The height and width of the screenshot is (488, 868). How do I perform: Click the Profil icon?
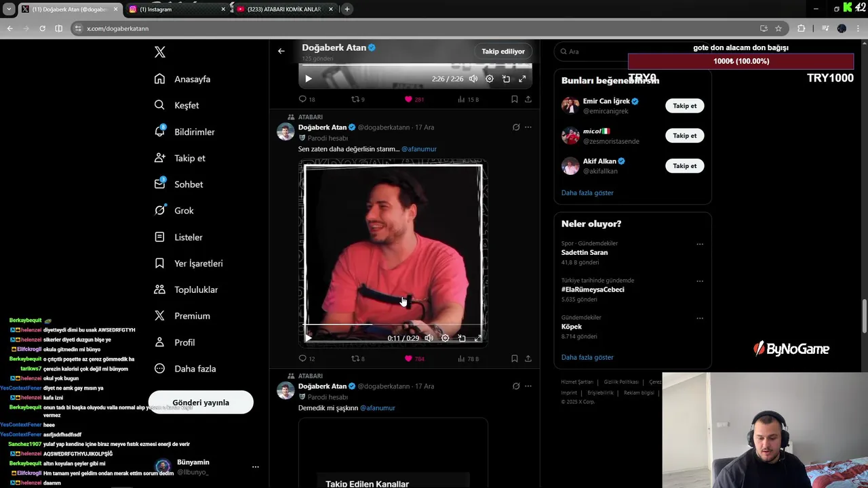point(159,342)
